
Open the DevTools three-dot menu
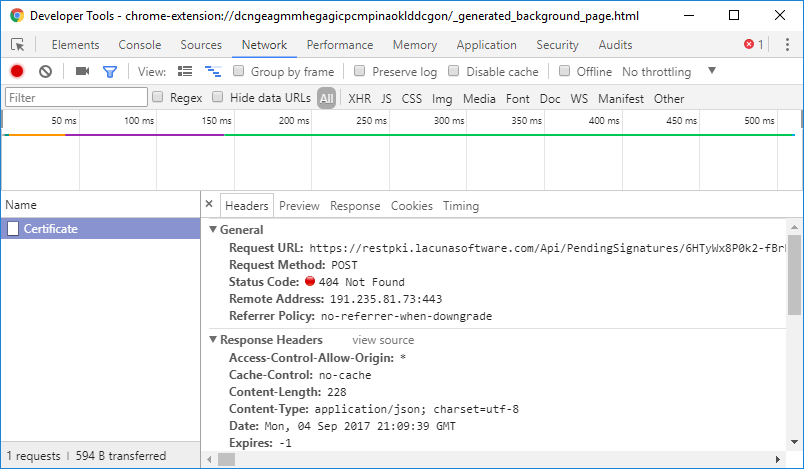click(787, 45)
